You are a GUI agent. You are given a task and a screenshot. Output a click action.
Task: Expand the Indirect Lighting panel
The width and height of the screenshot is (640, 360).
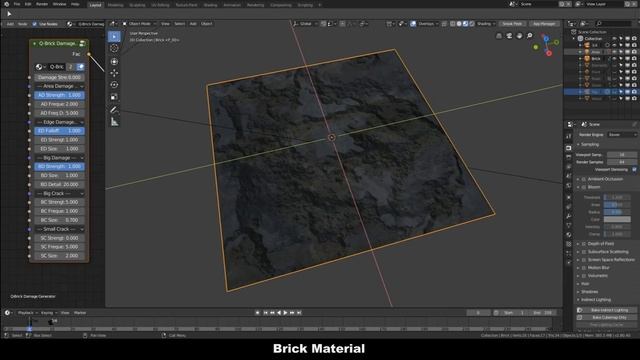click(595, 300)
